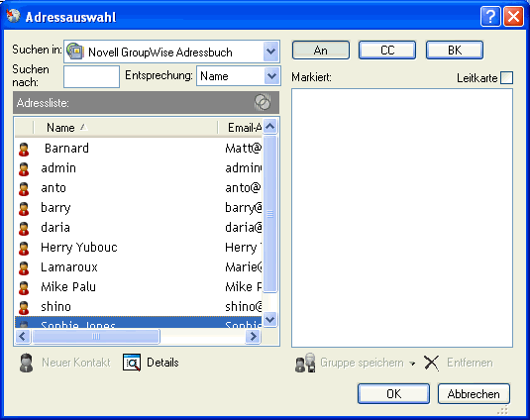Click the Adressauswahl title bar globe icon
This screenshot has width=530, height=420.
pyautogui.click(x=13, y=16)
